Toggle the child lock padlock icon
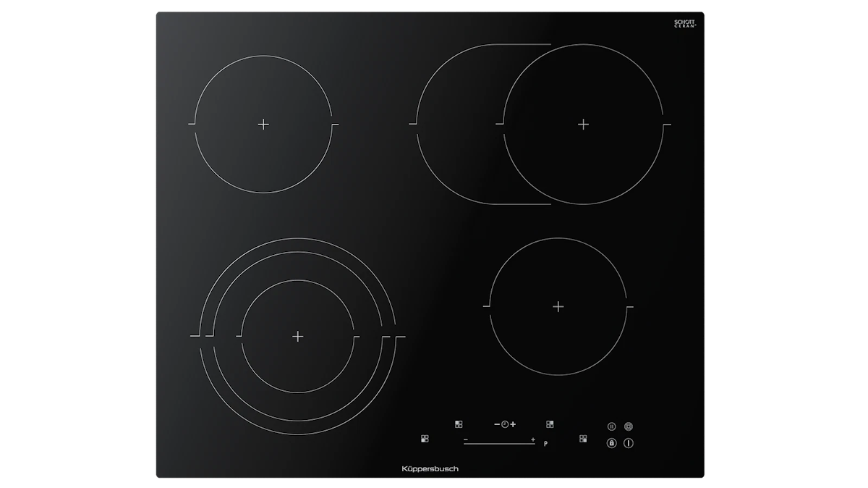The width and height of the screenshot is (868, 488). pos(611,443)
